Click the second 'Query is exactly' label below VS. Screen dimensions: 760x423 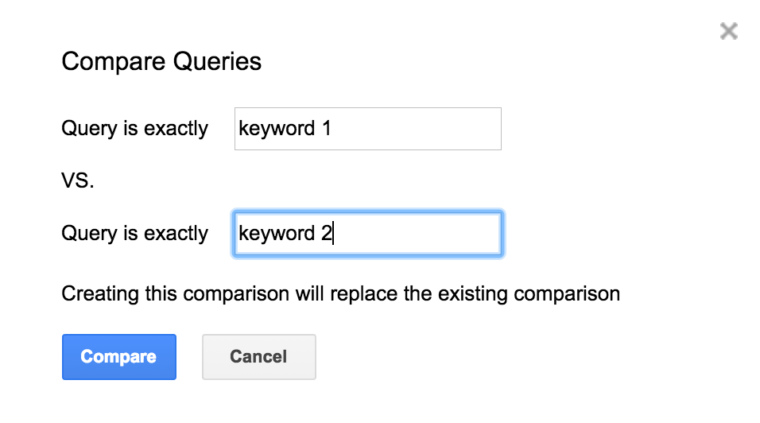(135, 234)
